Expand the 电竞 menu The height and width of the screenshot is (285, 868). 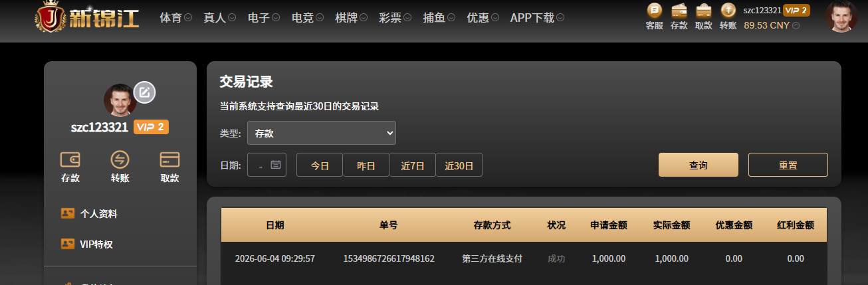307,18
